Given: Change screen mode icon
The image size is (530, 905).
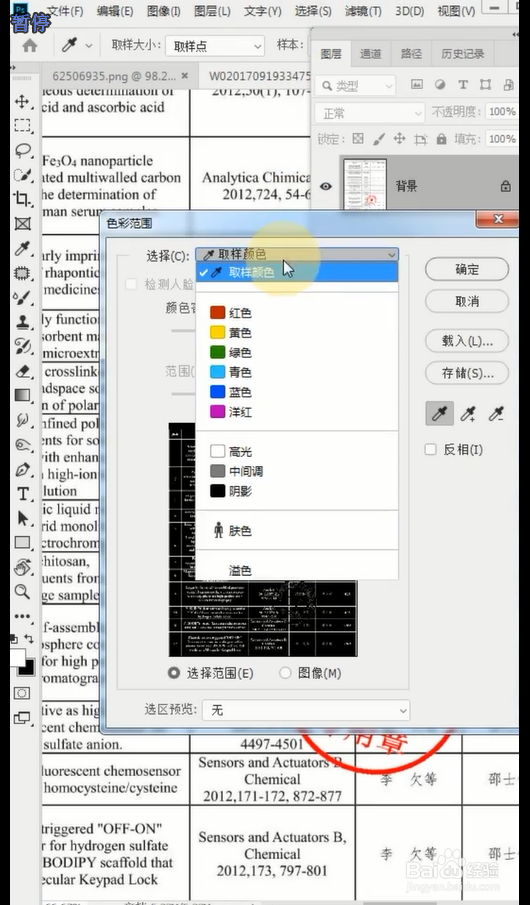Looking at the screenshot, I should (22, 718).
